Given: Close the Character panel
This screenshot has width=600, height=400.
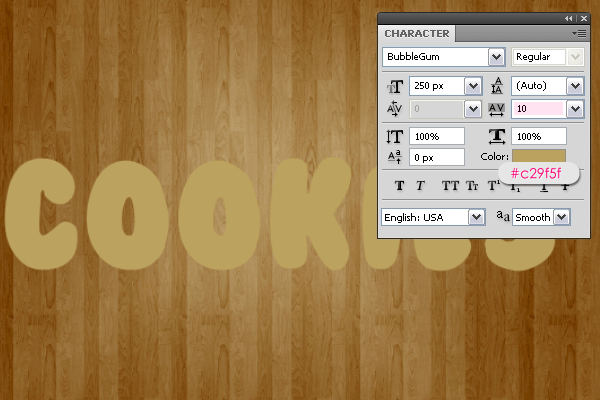Looking at the screenshot, I should pyautogui.click(x=584, y=18).
